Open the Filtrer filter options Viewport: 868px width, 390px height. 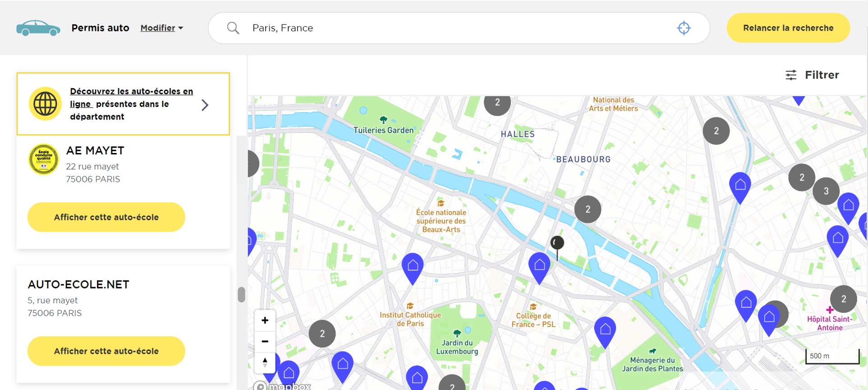coord(812,75)
